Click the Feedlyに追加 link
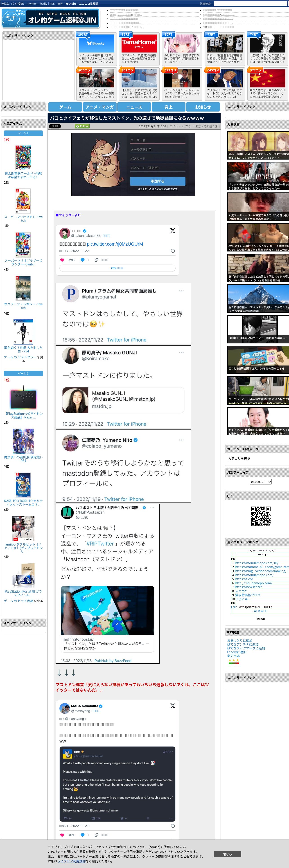Screen dimensions: 289x868 coord(237,652)
